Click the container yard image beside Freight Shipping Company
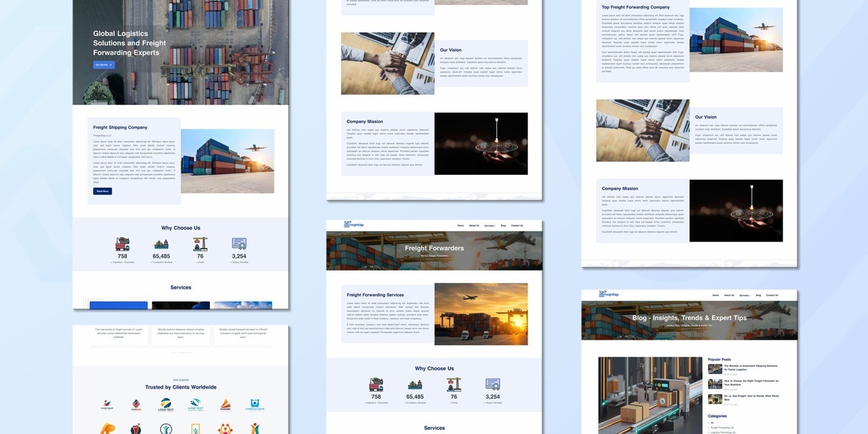This screenshot has height=434, width=868. coord(227,161)
